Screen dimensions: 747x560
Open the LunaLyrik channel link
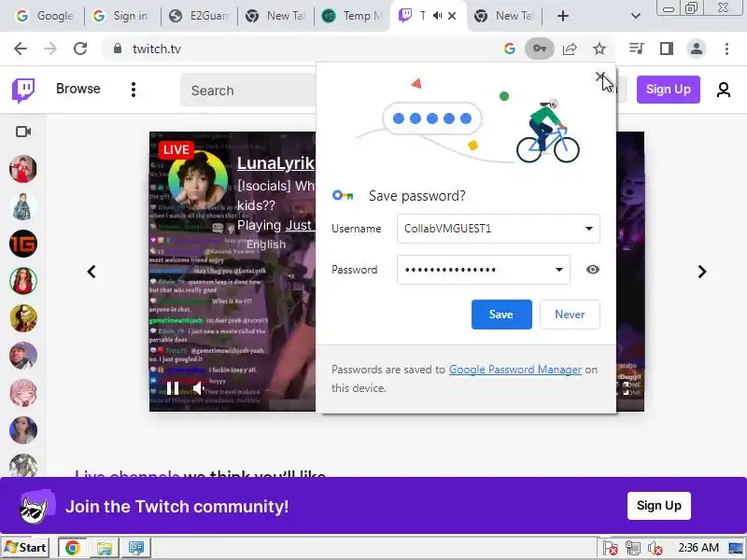275,162
